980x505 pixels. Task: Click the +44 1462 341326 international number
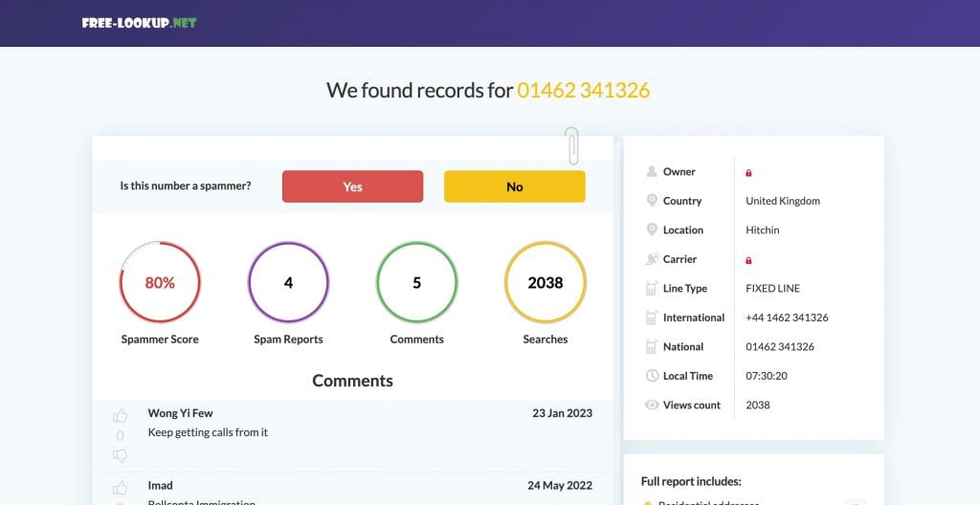(787, 318)
